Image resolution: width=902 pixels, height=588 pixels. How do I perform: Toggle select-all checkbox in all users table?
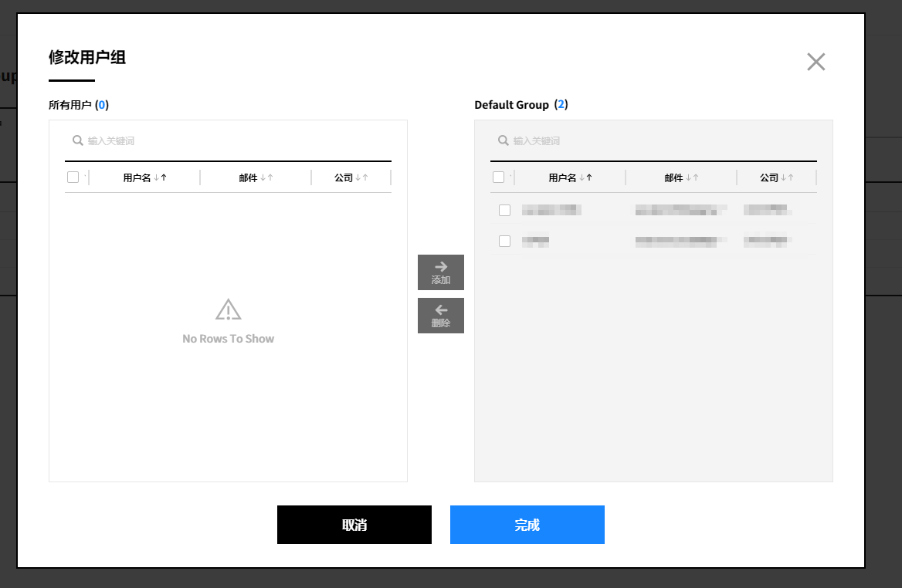[73, 177]
